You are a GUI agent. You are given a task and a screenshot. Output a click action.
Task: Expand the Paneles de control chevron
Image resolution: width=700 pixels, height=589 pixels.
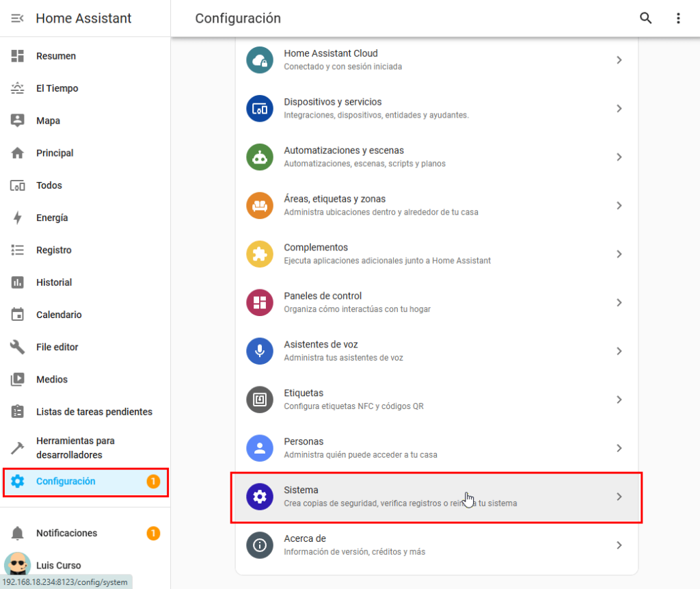pos(619,302)
